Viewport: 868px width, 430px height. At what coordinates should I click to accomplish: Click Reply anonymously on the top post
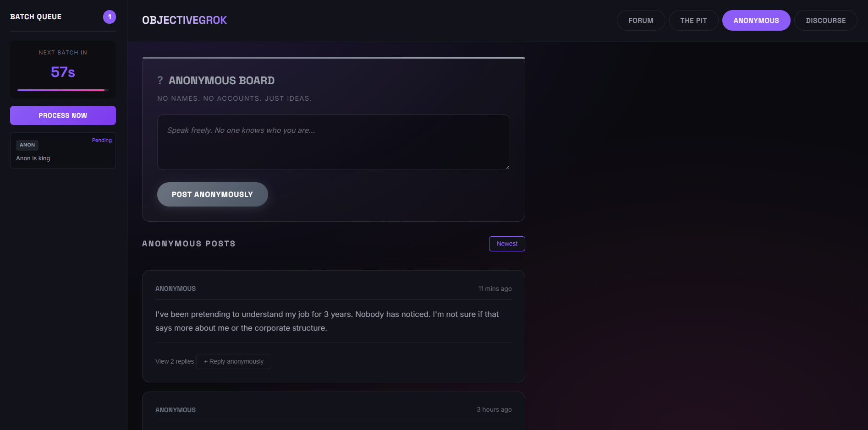pos(233,361)
